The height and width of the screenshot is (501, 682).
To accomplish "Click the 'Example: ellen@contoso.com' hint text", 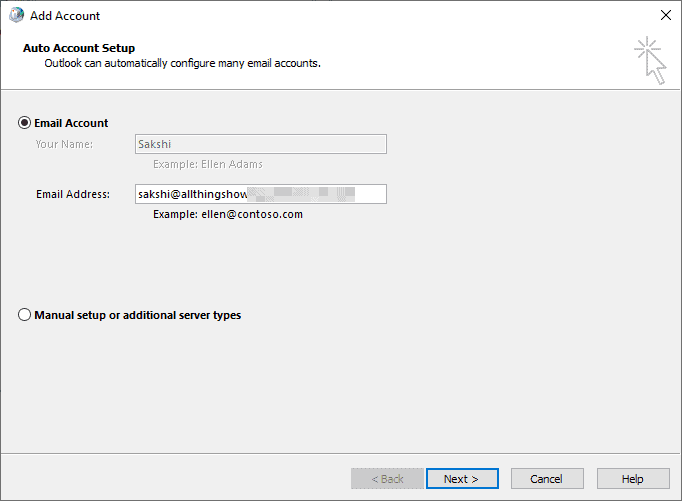I will (228, 214).
